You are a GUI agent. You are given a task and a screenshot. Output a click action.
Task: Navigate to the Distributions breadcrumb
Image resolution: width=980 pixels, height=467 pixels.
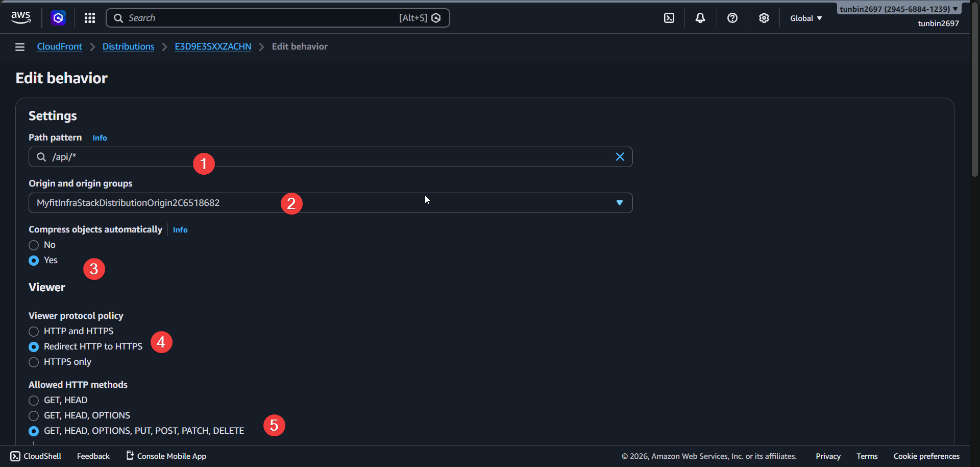[x=128, y=46]
